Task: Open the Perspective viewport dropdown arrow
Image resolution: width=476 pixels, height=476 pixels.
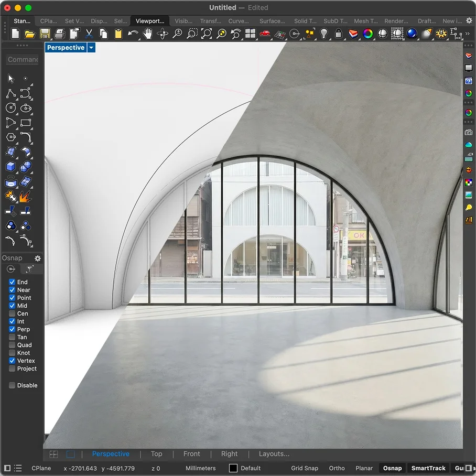Action: tap(92, 48)
